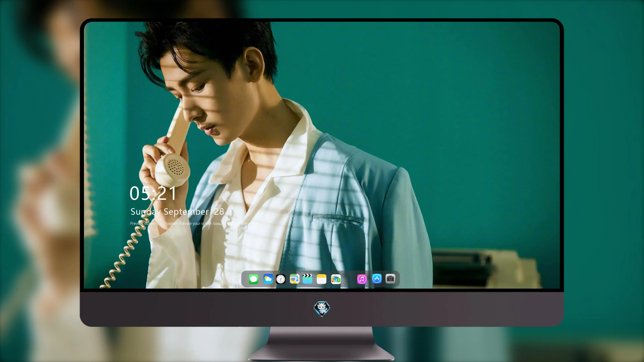
Task: Open the Notes app in the dock
Action: pos(321,279)
